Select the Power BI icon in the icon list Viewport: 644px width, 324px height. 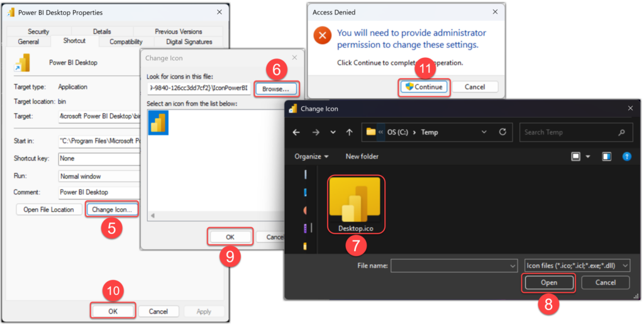[158, 123]
